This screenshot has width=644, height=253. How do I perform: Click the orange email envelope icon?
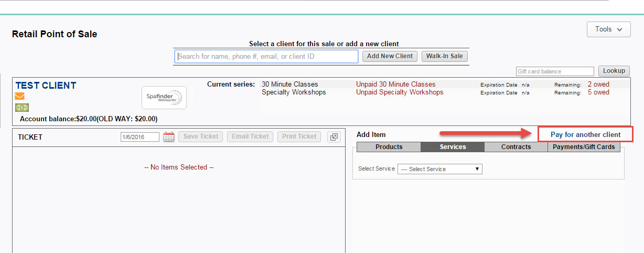(19, 96)
